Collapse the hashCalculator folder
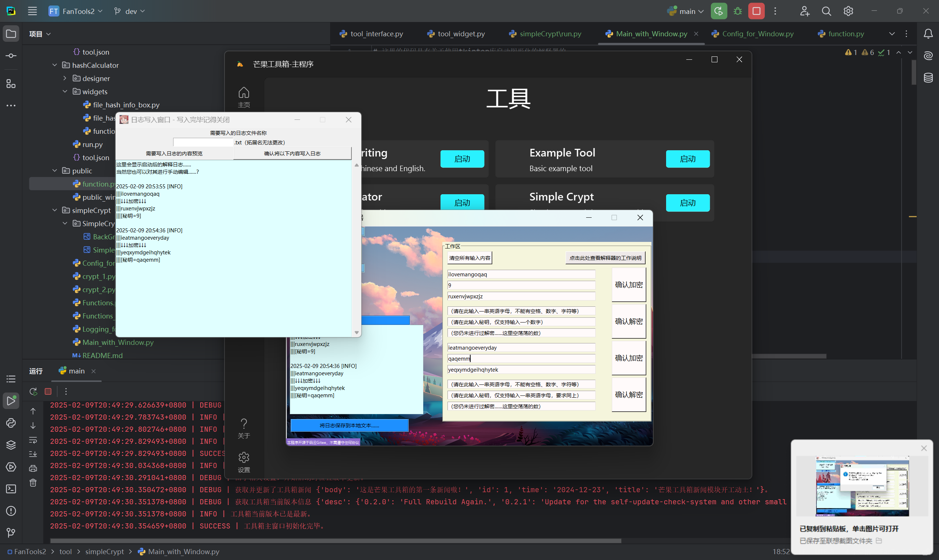Screen dimensions: 939x560 pyautogui.click(x=55, y=65)
